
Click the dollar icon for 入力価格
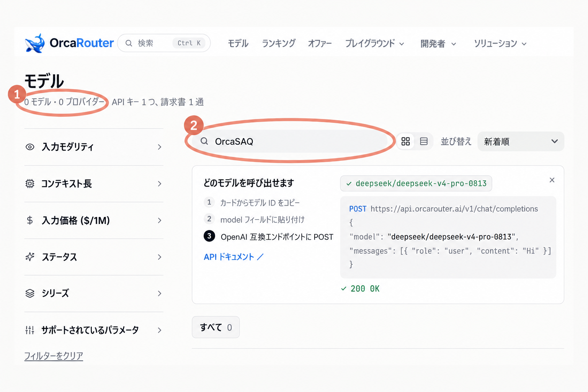[30, 220]
